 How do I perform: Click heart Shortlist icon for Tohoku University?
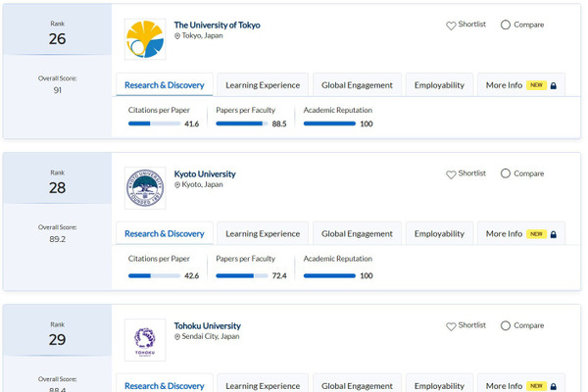click(x=451, y=326)
